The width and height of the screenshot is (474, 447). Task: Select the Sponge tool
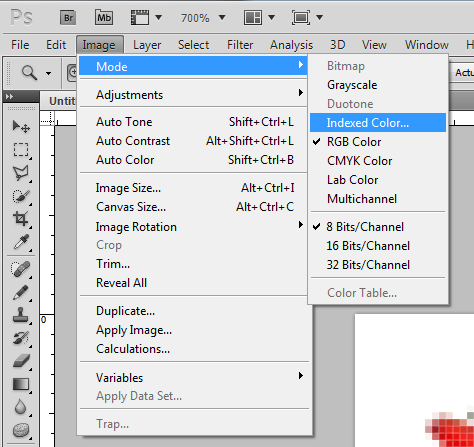pyautogui.click(x=21, y=430)
